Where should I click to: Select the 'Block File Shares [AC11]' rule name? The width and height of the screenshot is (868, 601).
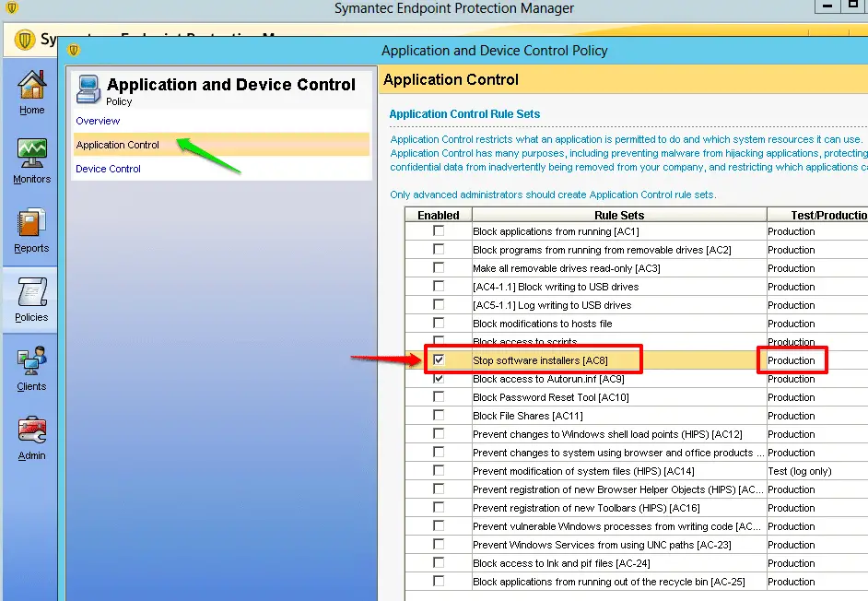(528, 416)
